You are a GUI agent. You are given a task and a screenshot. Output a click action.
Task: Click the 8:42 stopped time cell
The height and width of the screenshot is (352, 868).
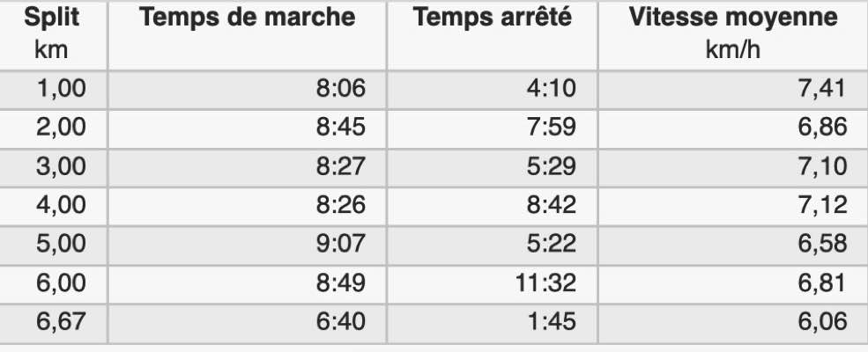click(x=493, y=206)
